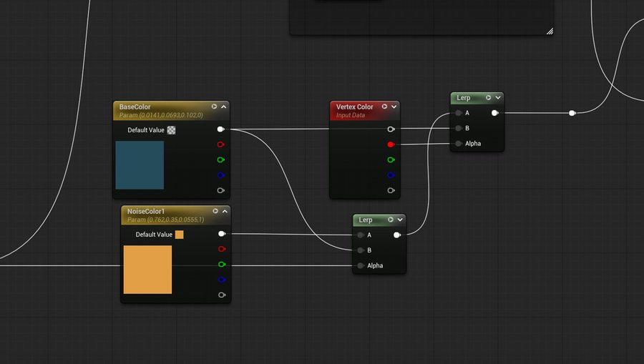Screen dimensions: 644x364
Task: Click the red output pin on Vertex Color
Action: pos(390,144)
